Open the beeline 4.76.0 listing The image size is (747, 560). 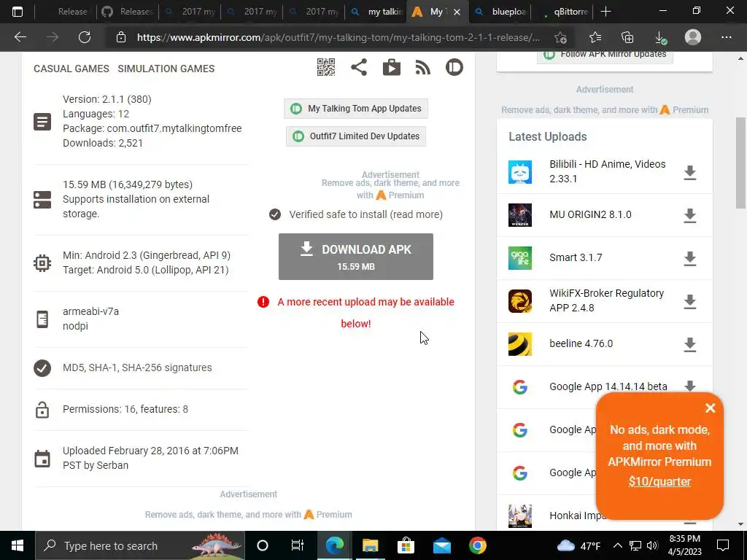click(x=581, y=343)
